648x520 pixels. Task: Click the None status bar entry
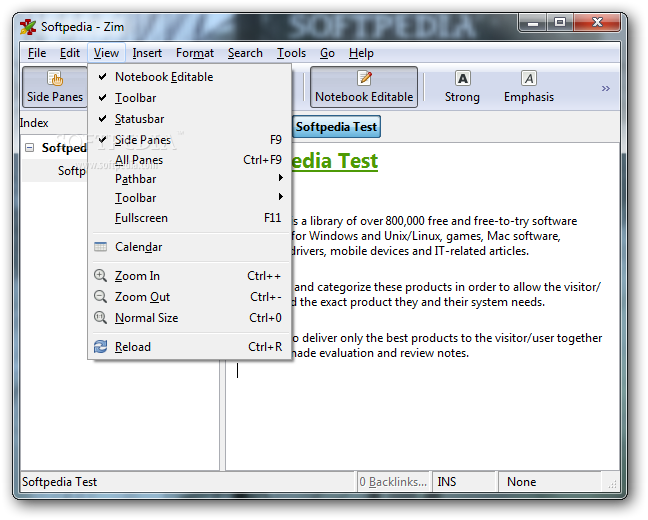tap(522, 482)
